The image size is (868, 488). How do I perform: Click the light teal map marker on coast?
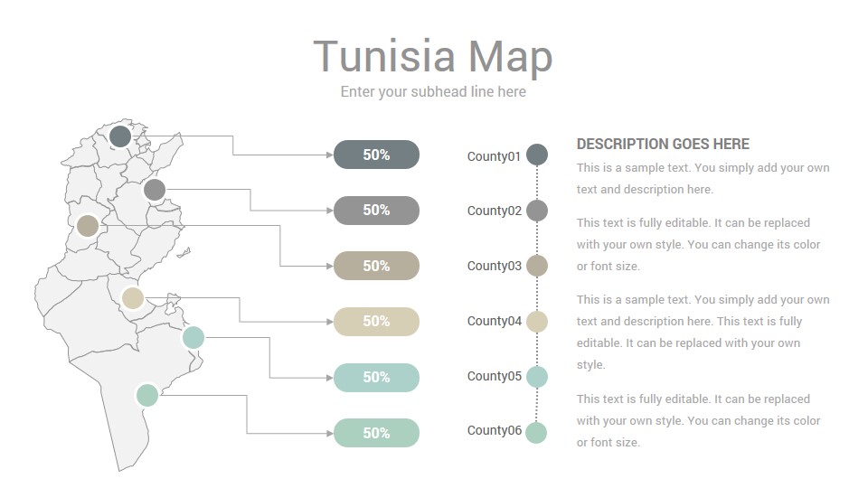(193, 337)
